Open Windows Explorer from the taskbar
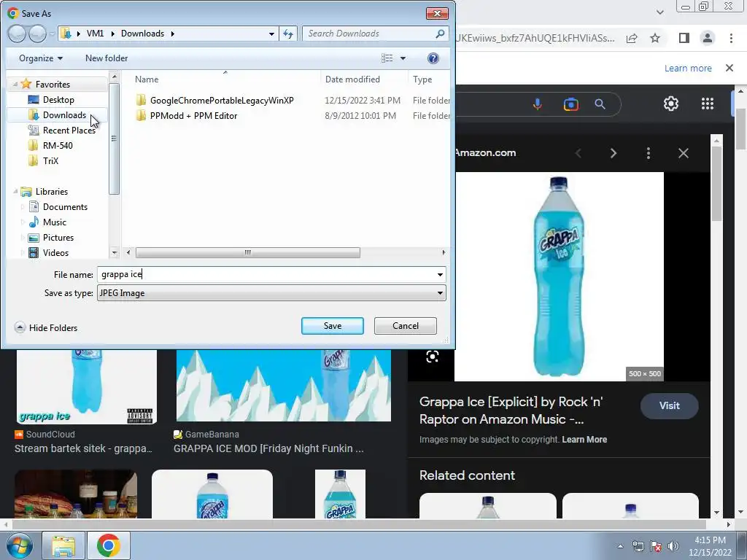 pyautogui.click(x=63, y=545)
